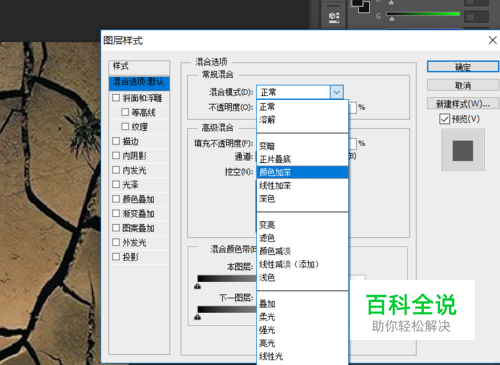Choose 柔光 blend mode
500x365 pixels.
(x=302, y=317)
